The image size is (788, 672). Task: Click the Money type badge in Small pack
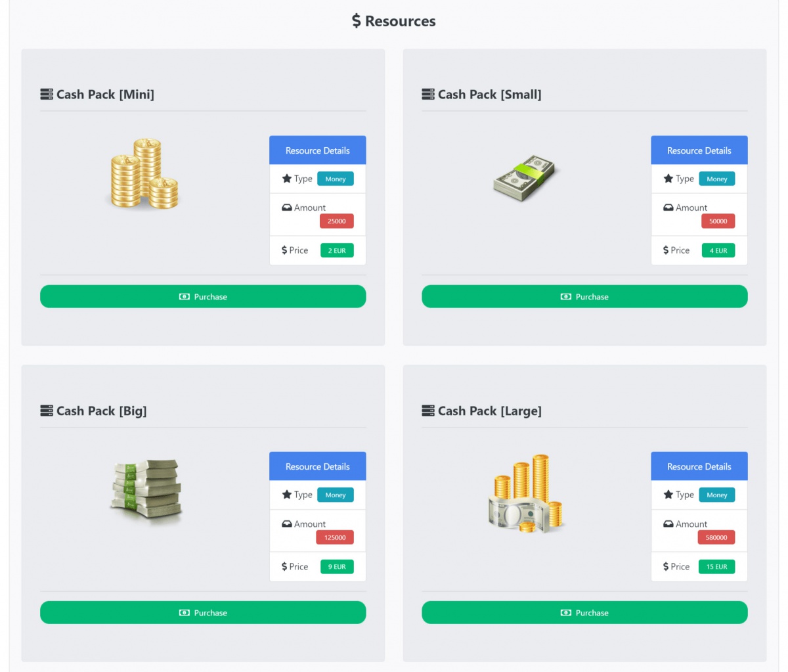click(x=716, y=179)
